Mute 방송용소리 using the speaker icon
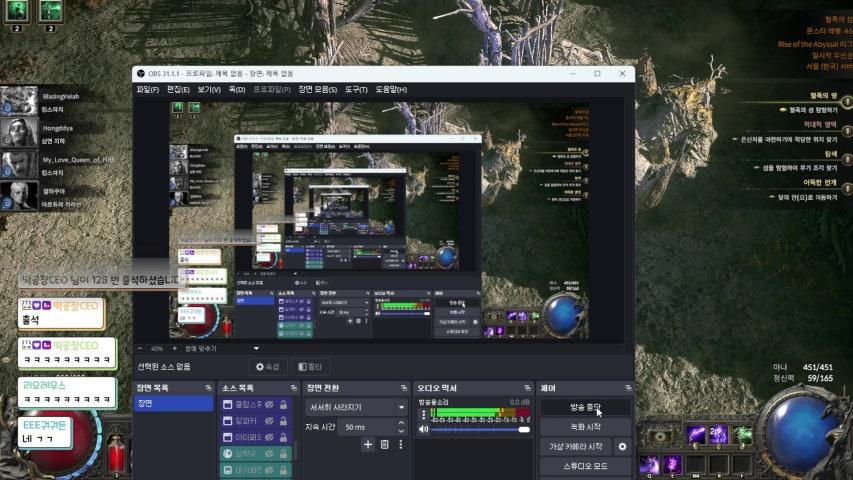The height and width of the screenshot is (480, 853). (424, 429)
